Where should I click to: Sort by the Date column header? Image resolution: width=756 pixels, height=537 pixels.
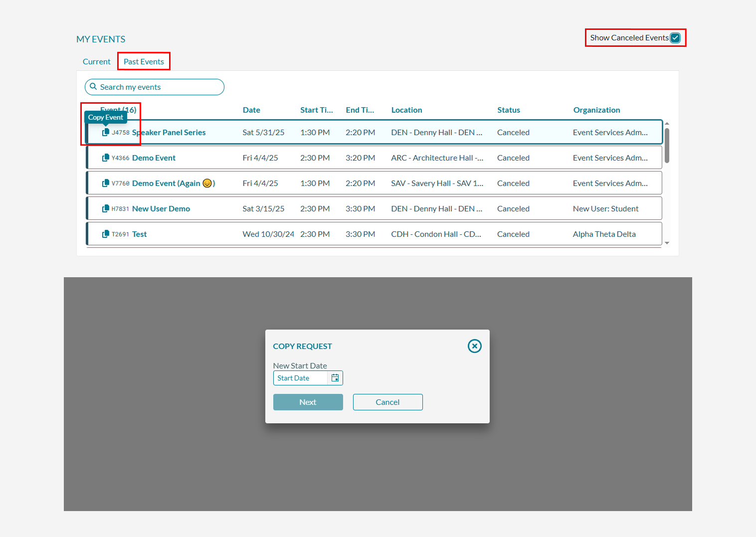251,110
